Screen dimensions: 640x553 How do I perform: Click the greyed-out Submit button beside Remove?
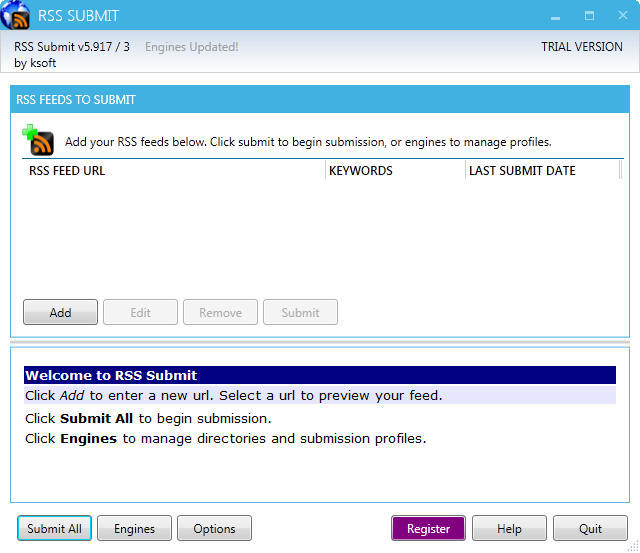click(x=300, y=312)
